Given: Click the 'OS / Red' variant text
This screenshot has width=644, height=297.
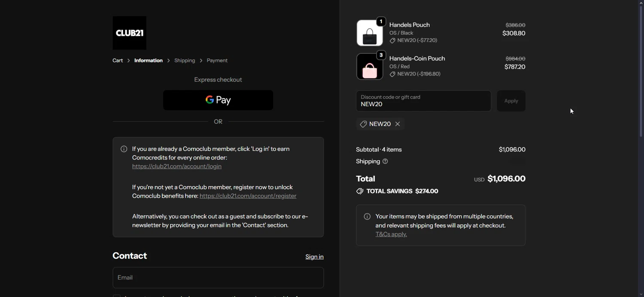Looking at the screenshot, I should [x=399, y=67].
